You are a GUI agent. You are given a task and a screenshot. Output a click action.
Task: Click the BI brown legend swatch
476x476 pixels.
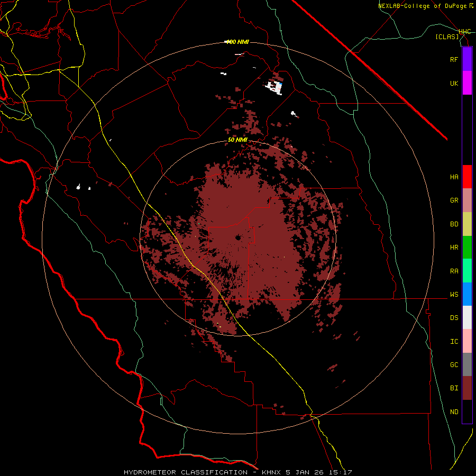coord(467,388)
